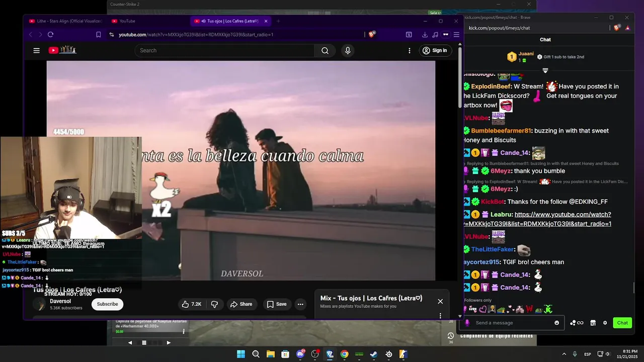
Task: Open Google Chrome from taskbar
Action: (x=344, y=354)
